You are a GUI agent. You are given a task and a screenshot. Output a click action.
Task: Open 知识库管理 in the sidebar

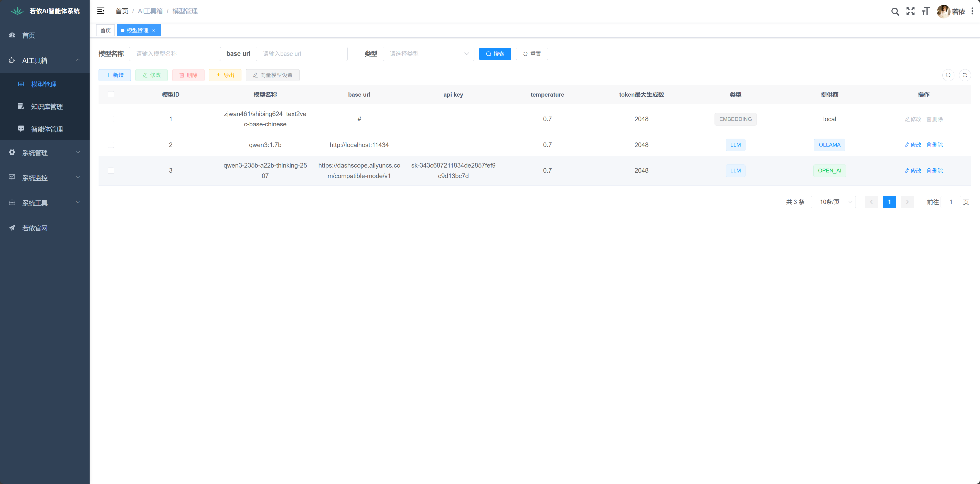tap(47, 107)
